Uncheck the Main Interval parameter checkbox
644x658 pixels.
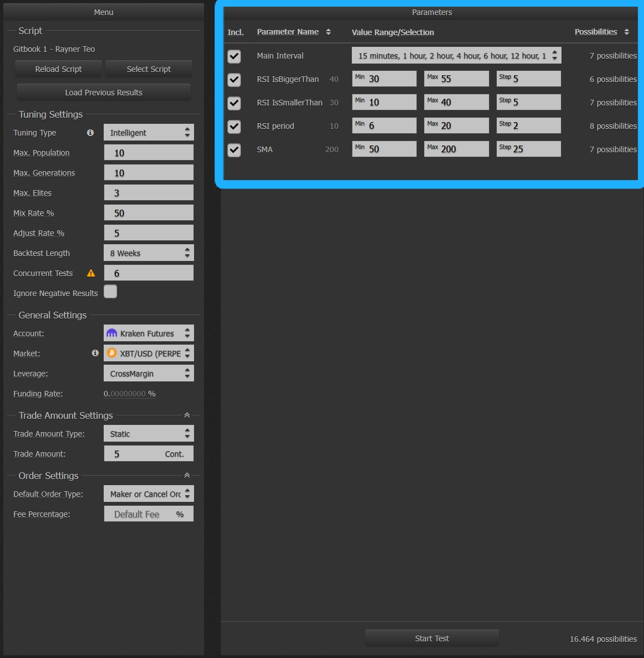pyautogui.click(x=234, y=56)
